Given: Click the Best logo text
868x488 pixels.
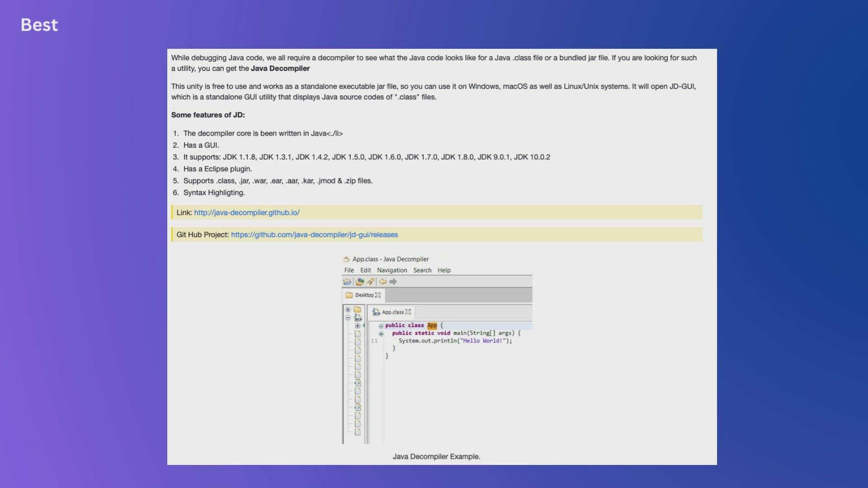Looking at the screenshot, I should pyautogui.click(x=39, y=25).
